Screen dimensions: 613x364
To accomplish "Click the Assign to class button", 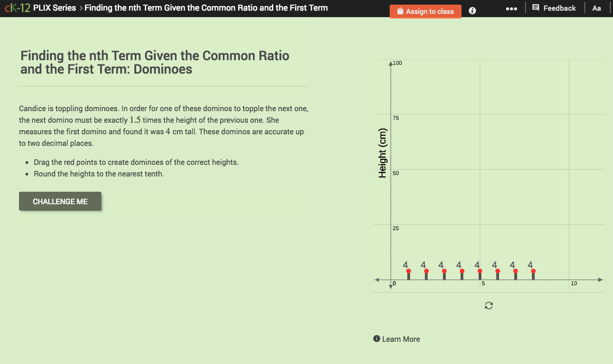I will 425,11.
